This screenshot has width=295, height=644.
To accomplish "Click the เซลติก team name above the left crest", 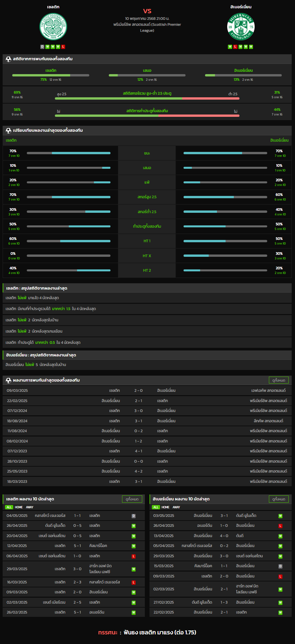I will tap(53, 7).
